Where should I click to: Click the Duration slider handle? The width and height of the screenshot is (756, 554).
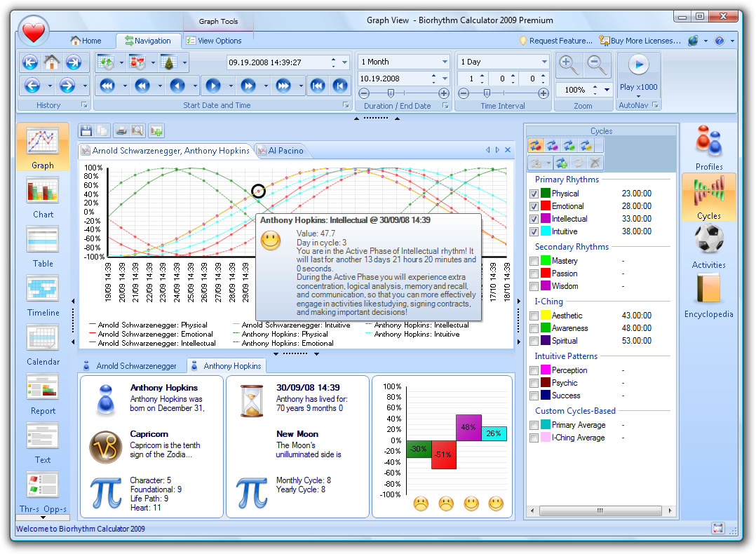pyautogui.click(x=391, y=93)
